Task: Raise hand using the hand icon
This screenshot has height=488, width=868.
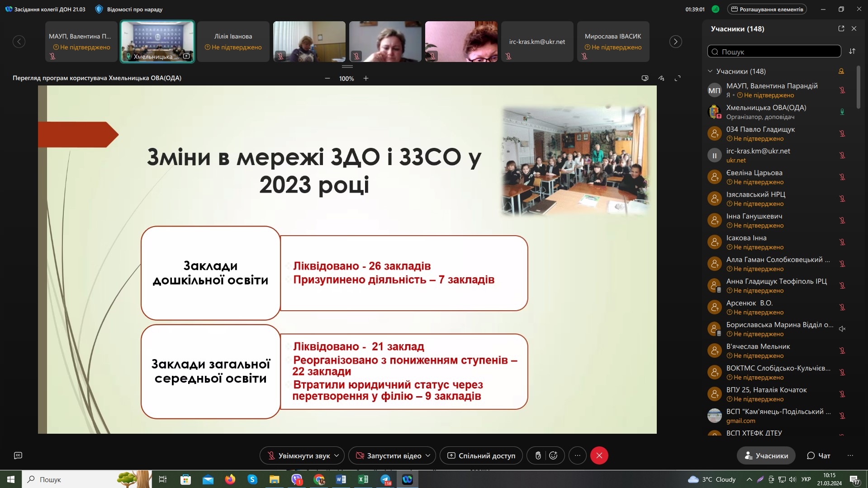Action: pyautogui.click(x=538, y=455)
